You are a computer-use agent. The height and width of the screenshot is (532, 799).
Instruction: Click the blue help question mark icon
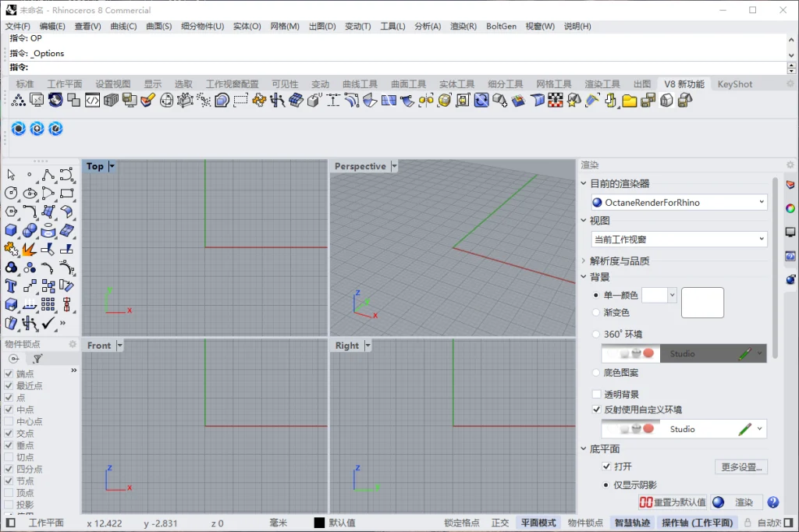[x=773, y=502]
